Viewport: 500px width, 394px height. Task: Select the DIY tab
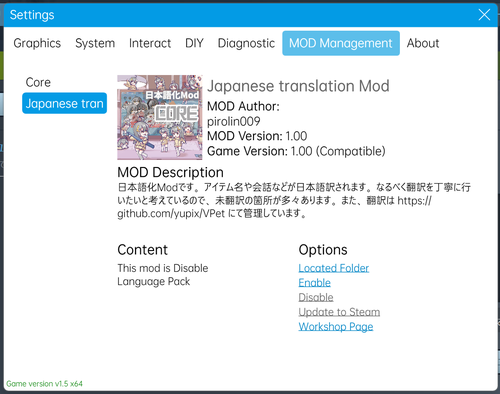pos(194,43)
